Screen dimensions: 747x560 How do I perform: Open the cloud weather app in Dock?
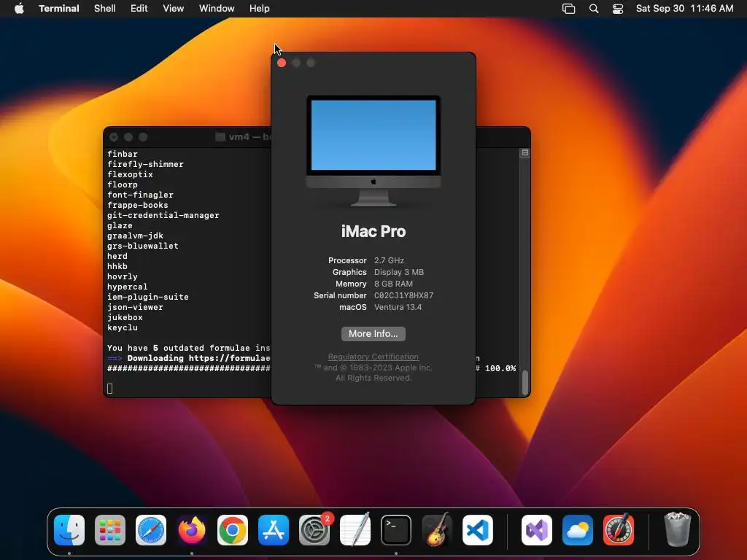coord(578,530)
